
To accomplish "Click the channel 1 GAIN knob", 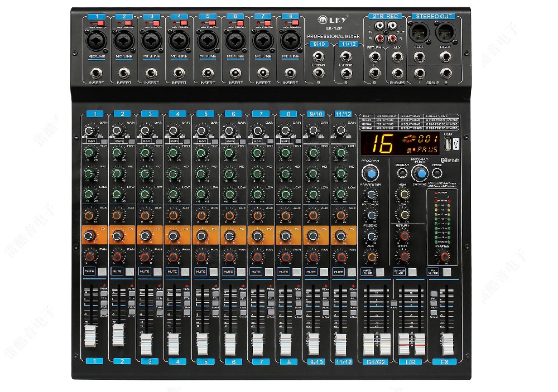I will pos(89,131).
